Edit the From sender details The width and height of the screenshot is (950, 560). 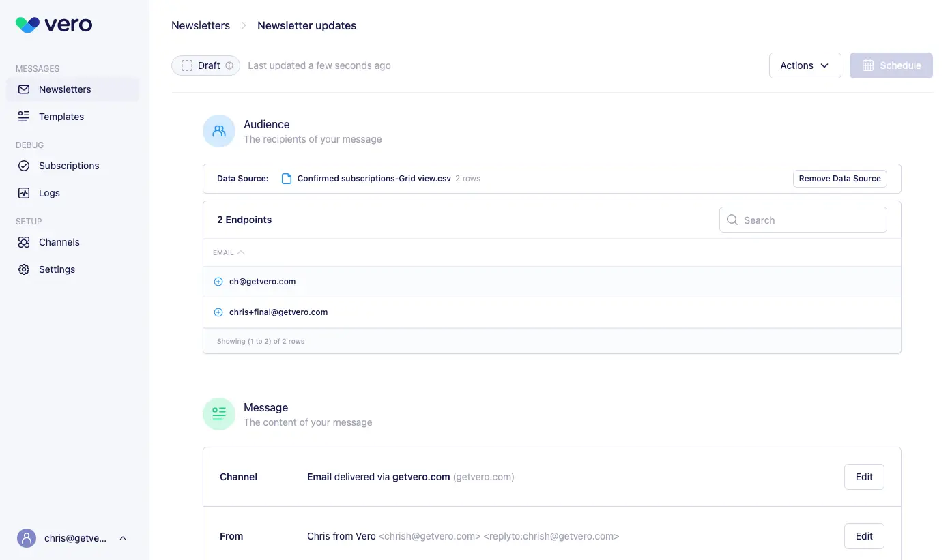point(864,536)
